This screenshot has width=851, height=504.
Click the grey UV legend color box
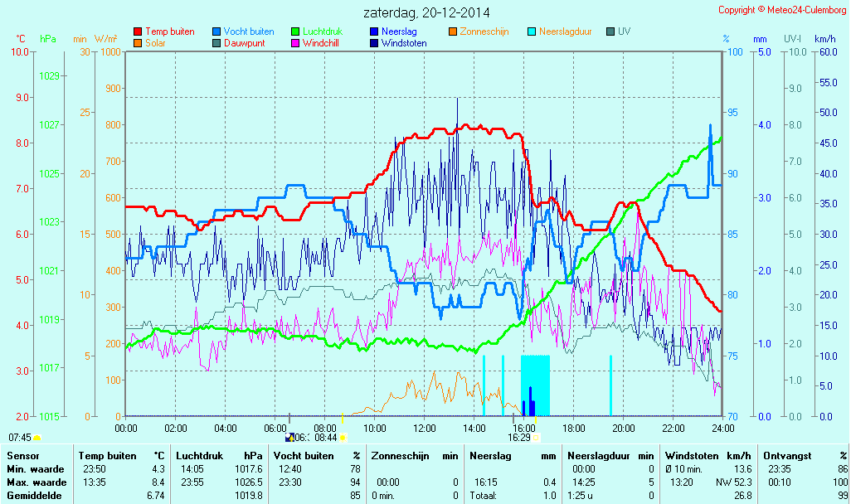(x=610, y=31)
